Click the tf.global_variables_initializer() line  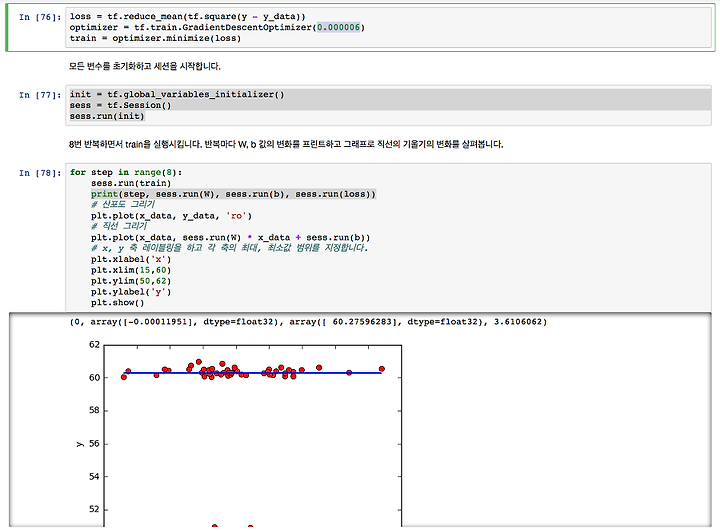177,94
